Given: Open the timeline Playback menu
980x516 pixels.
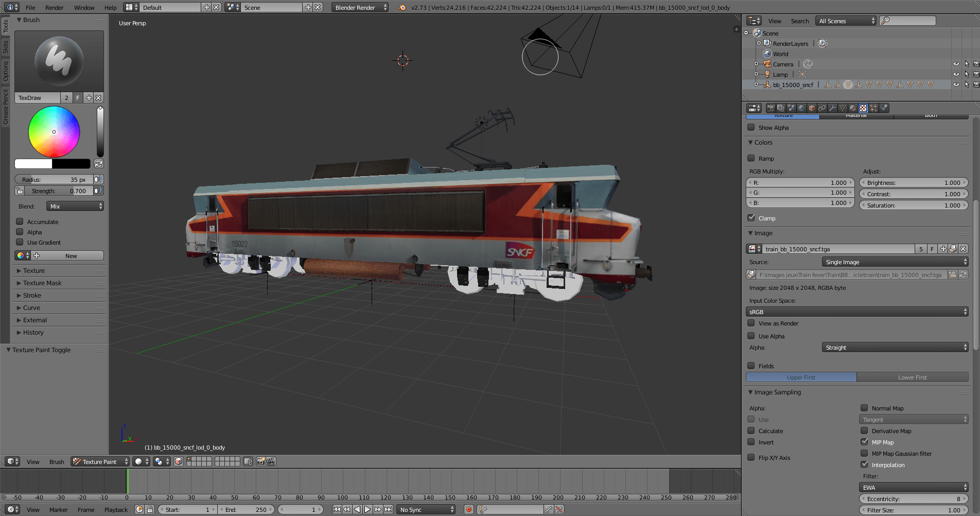Looking at the screenshot, I should click(x=116, y=509).
